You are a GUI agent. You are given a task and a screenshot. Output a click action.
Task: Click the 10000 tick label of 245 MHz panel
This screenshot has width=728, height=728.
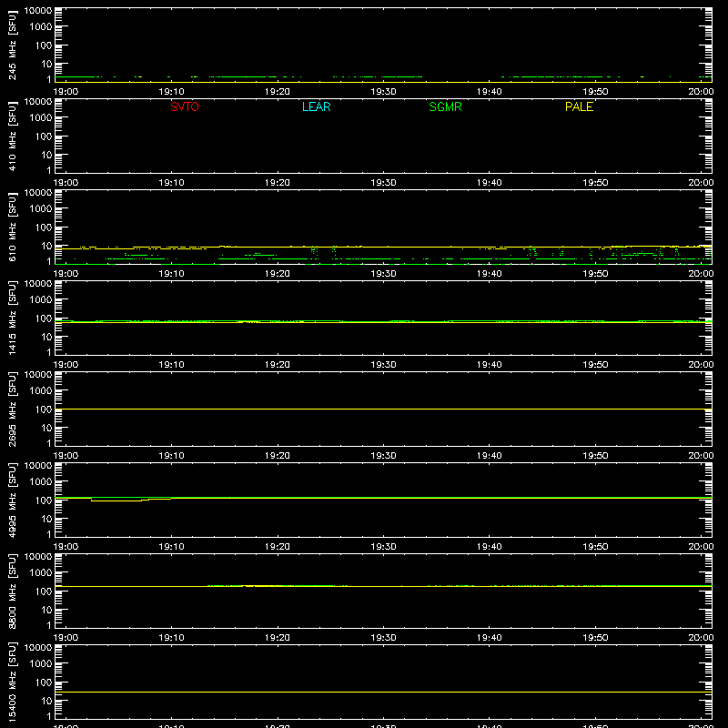tap(38, 11)
